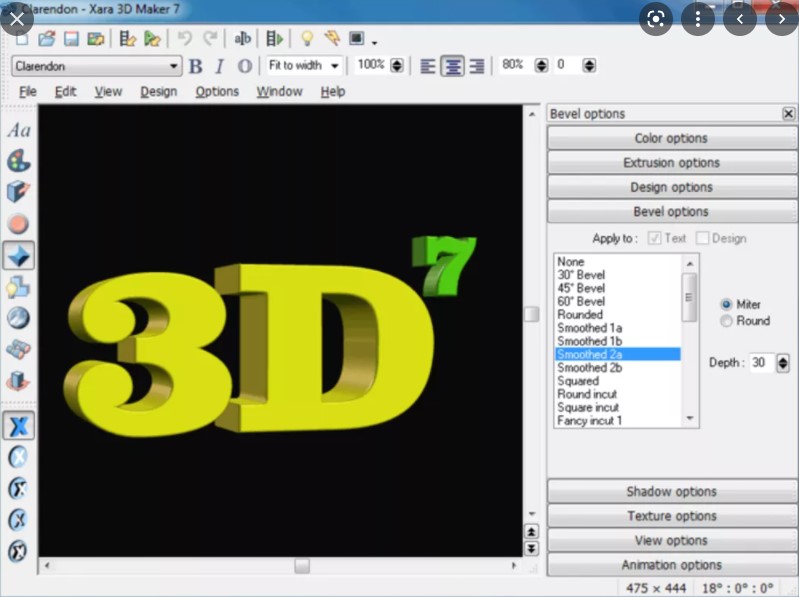Image resolution: width=799 pixels, height=597 pixels.
Task: Open the File menu
Action: tap(28, 92)
